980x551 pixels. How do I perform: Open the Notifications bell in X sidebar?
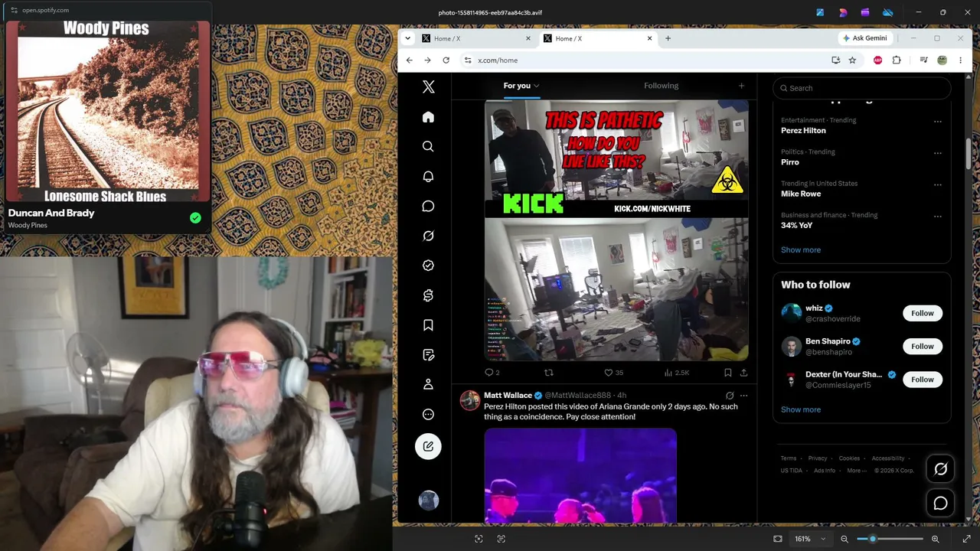click(428, 176)
